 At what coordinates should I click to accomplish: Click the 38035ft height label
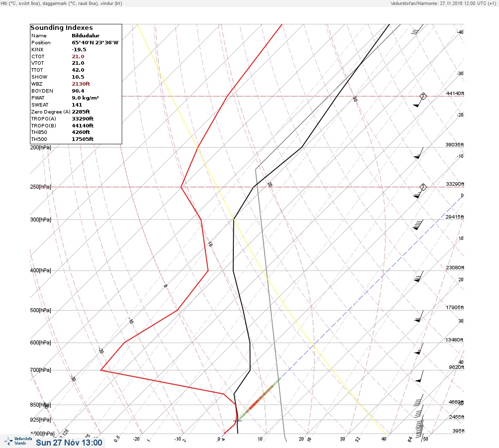click(454, 144)
